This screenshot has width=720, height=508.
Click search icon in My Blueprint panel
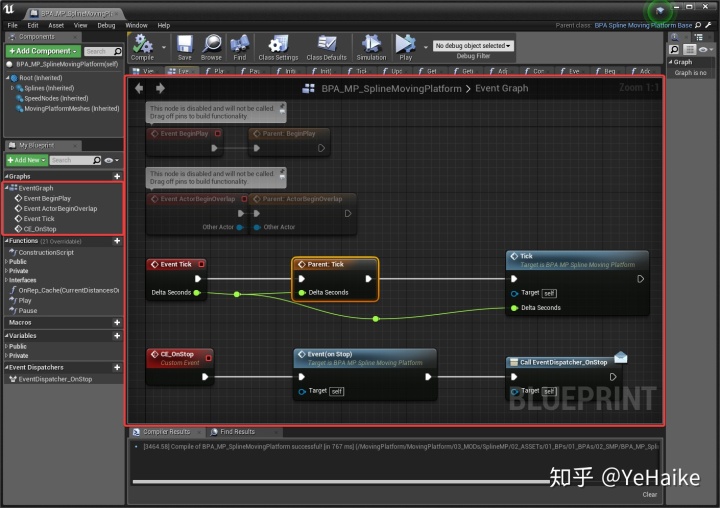96,160
